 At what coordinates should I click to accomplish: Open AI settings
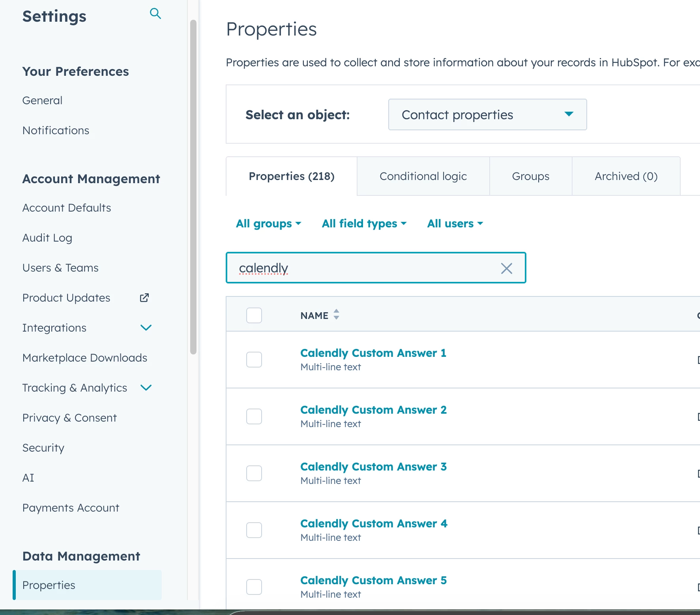click(28, 478)
